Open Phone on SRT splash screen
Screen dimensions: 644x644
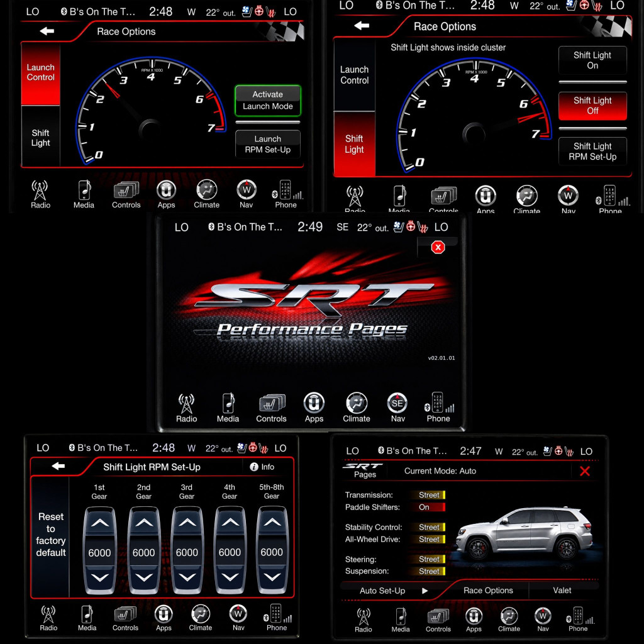438,408
